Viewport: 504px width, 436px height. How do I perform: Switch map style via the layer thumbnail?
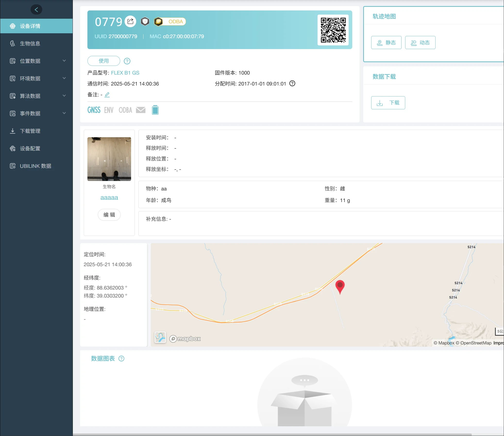(160, 337)
